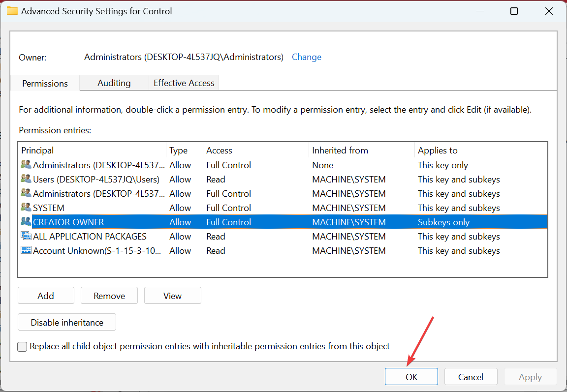Click the Account Unknown entry icon
The width and height of the screenshot is (567, 392).
point(26,250)
